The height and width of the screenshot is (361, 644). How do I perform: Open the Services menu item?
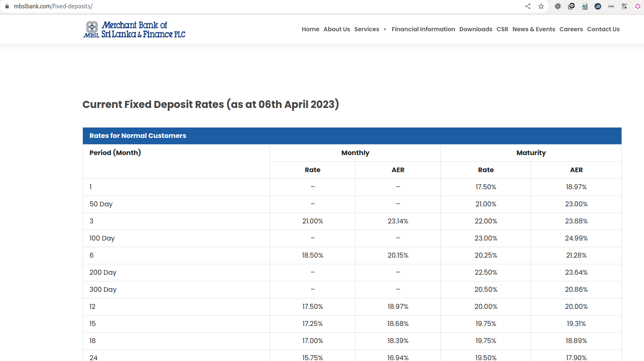[x=367, y=29]
